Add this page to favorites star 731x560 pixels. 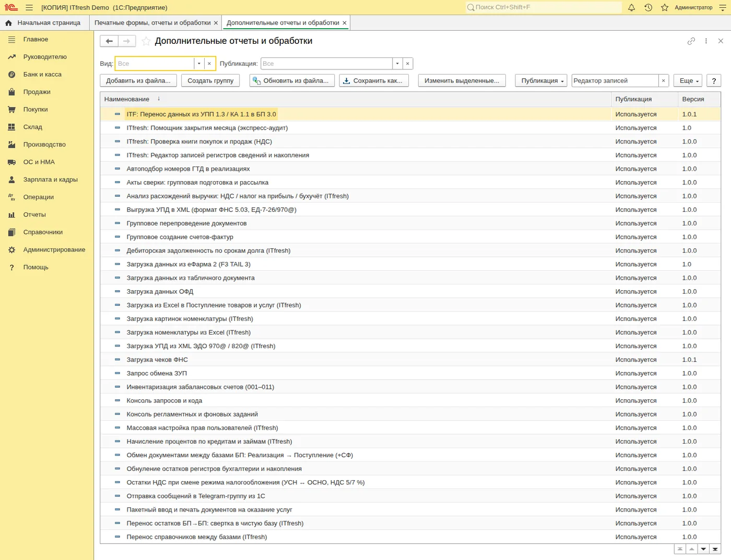pyautogui.click(x=146, y=41)
